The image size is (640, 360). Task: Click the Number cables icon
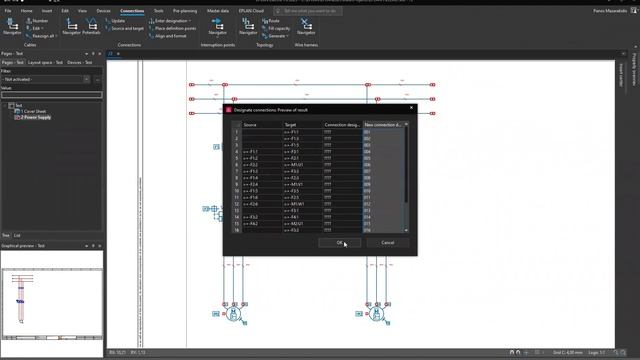pos(29,20)
